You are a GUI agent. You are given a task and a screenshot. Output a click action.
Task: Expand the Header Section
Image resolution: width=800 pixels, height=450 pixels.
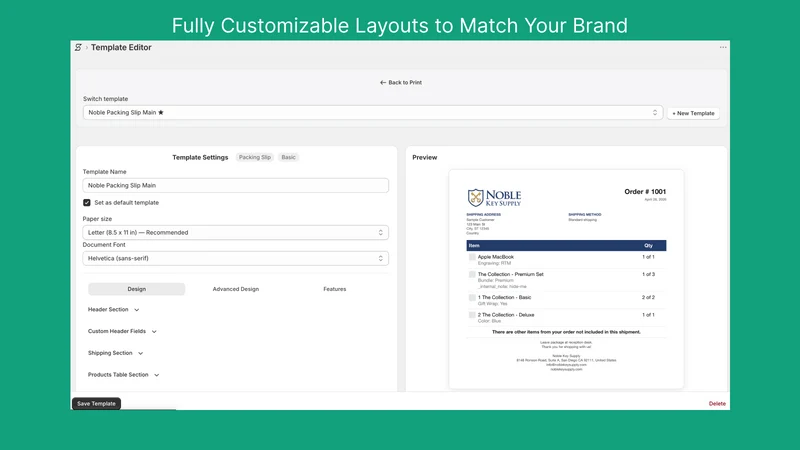113,310
